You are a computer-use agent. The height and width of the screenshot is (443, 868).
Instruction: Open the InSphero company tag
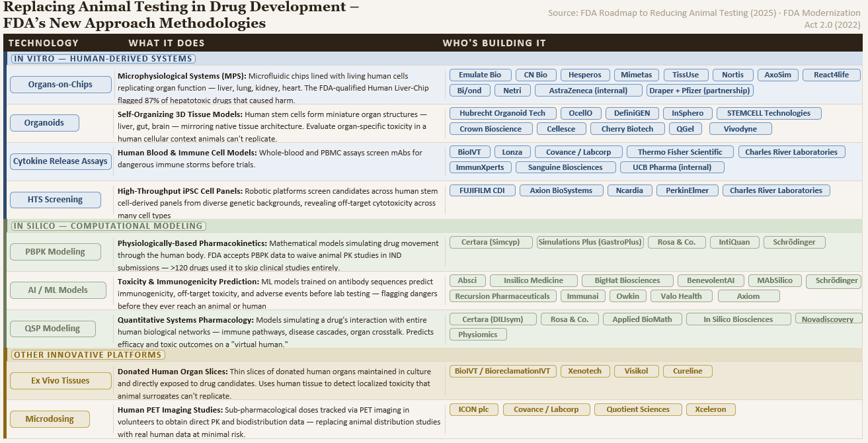[x=688, y=114]
